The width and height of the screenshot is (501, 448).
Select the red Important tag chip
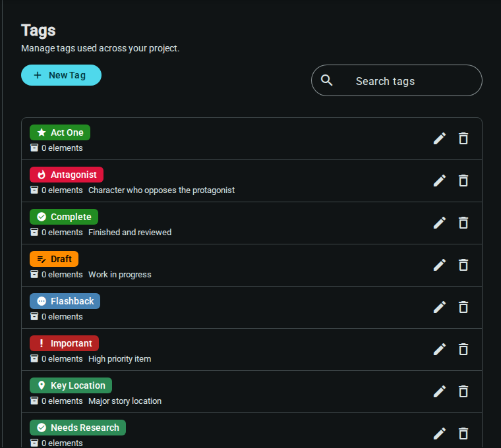coord(64,343)
